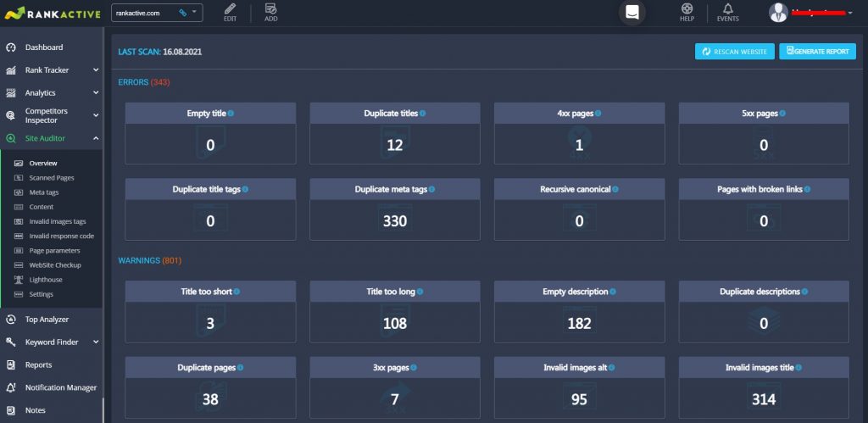
Task: Open Scanned Pages menu item
Action: (52, 178)
